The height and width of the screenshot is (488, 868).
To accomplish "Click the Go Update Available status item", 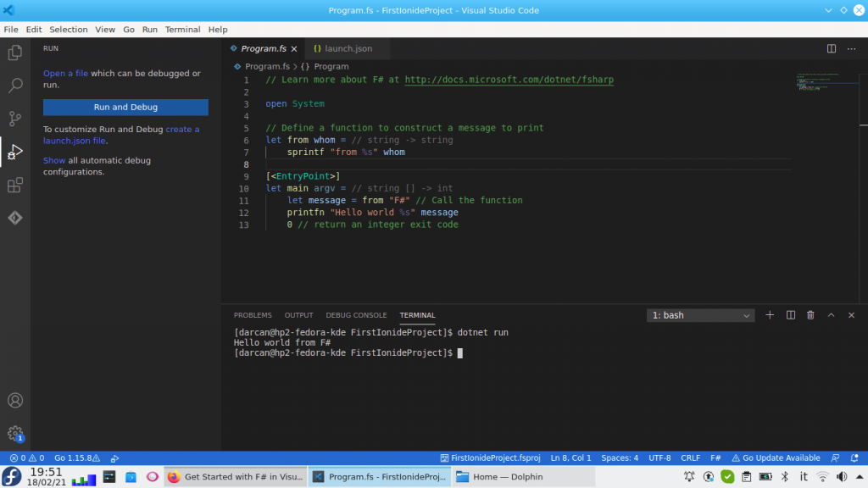I will (x=776, y=458).
